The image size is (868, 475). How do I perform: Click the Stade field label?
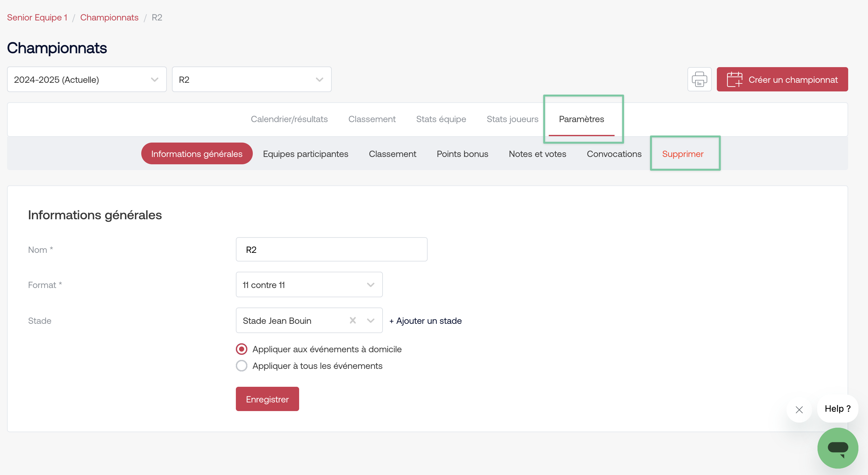click(x=39, y=321)
